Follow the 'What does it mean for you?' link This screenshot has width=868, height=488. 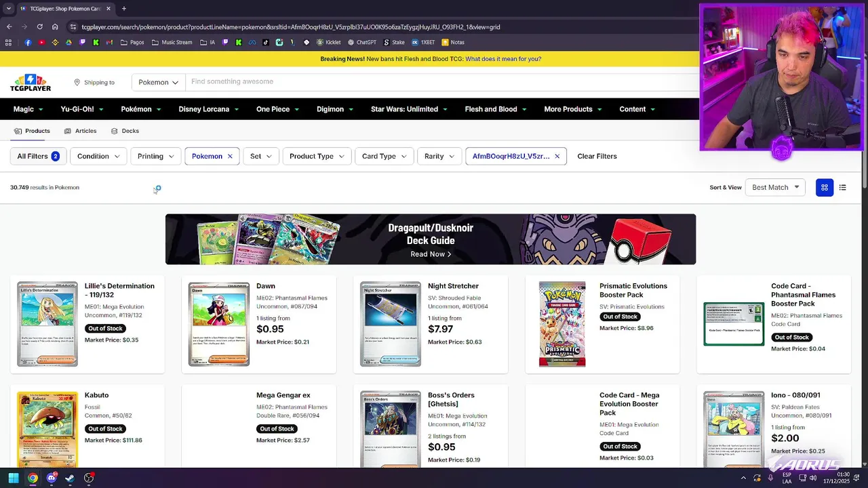(503, 59)
